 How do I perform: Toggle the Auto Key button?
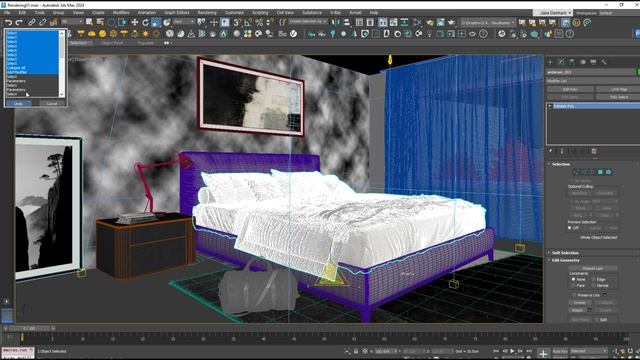(560, 351)
